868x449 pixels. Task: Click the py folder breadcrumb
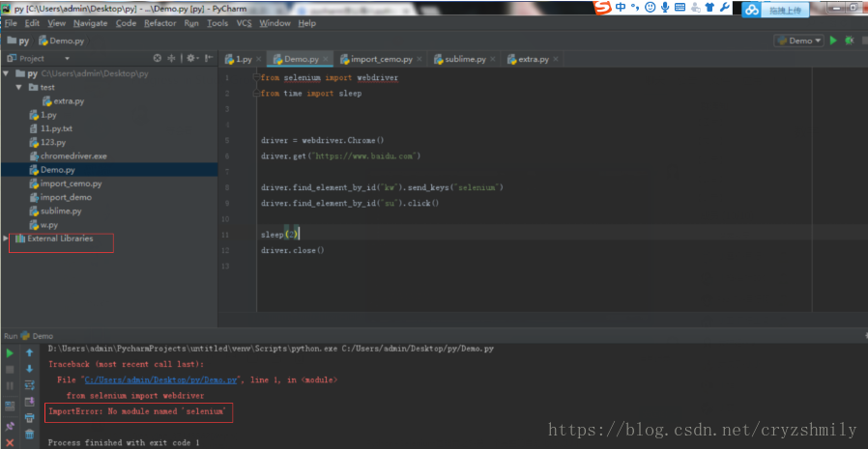click(x=18, y=41)
